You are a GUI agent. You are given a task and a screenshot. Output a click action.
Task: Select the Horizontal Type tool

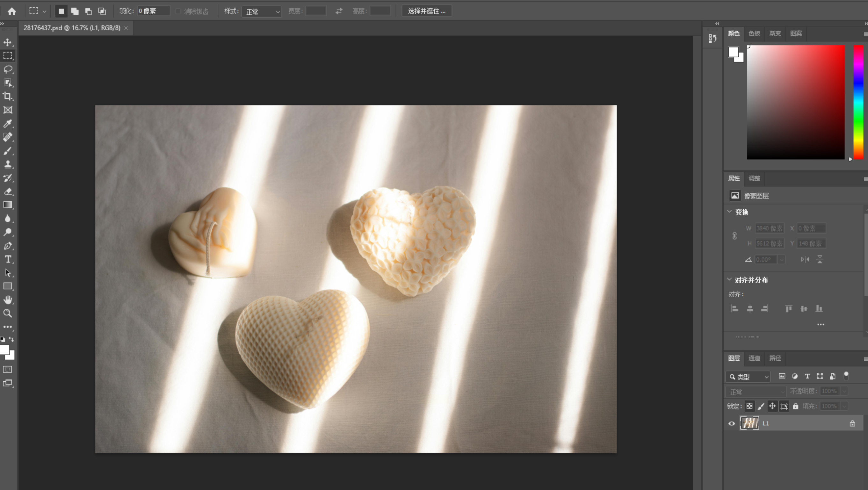8,259
